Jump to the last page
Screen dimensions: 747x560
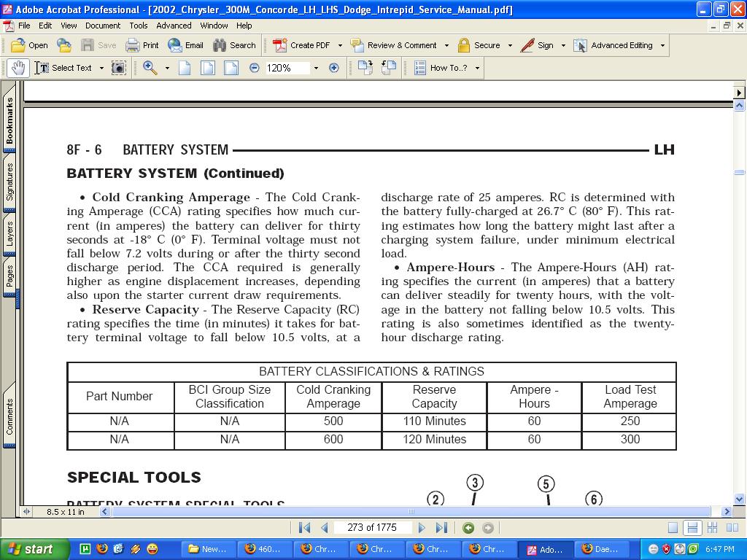441,528
